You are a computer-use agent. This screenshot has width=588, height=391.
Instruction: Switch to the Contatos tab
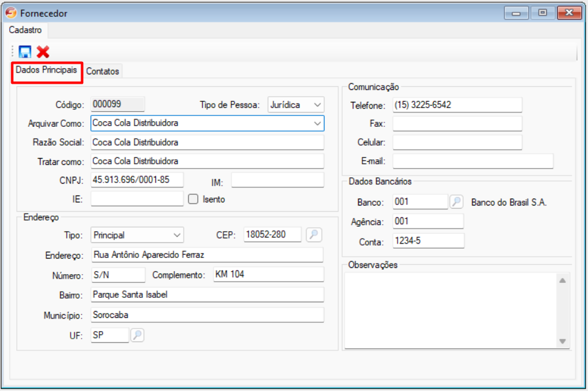click(103, 71)
